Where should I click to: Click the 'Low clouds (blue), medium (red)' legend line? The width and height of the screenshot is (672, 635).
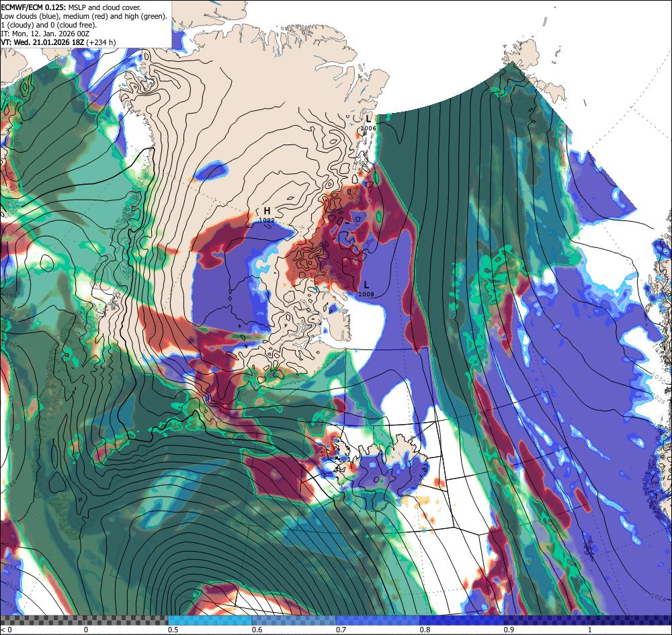(84, 16)
